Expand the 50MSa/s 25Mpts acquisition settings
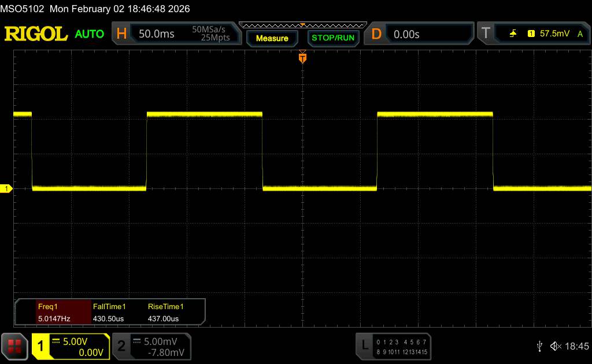This screenshot has width=592, height=364. coord(211,34)
